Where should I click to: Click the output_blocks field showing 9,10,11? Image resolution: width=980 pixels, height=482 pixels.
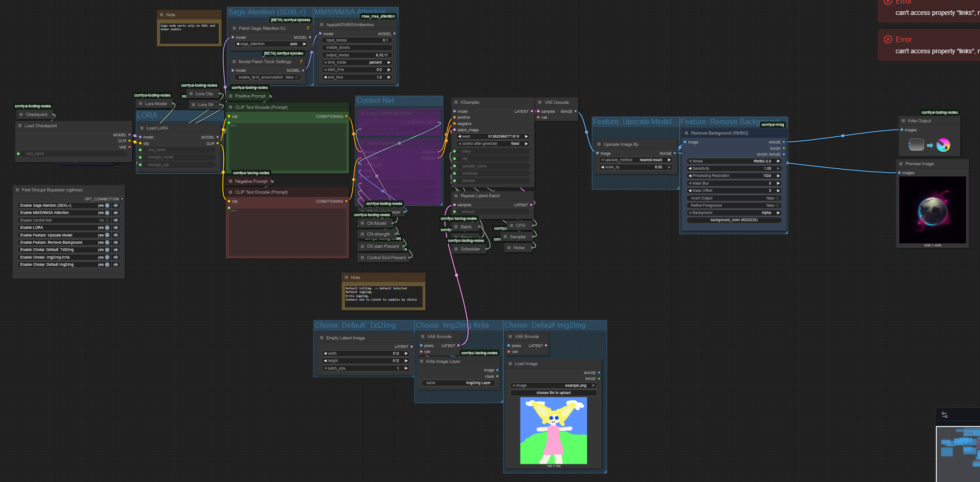click(357, 55)
